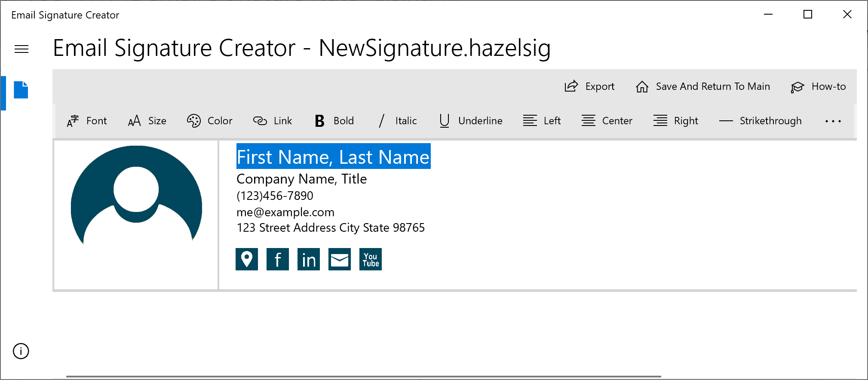The height and width of the screenshot is (380, 868).
Task: Select the blue document page icon in sidebar
Action: 21,90
